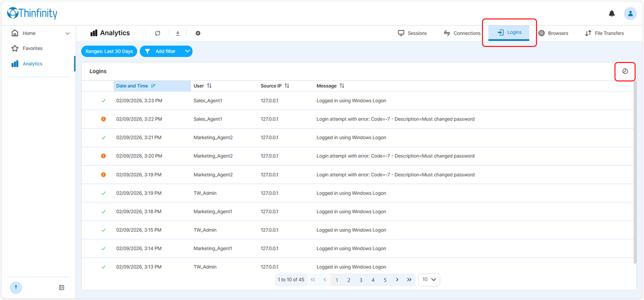644x300 pixels.
Task: Click the 02/09/2026, 3:21 PM date cell
Action: coord(139,137)
